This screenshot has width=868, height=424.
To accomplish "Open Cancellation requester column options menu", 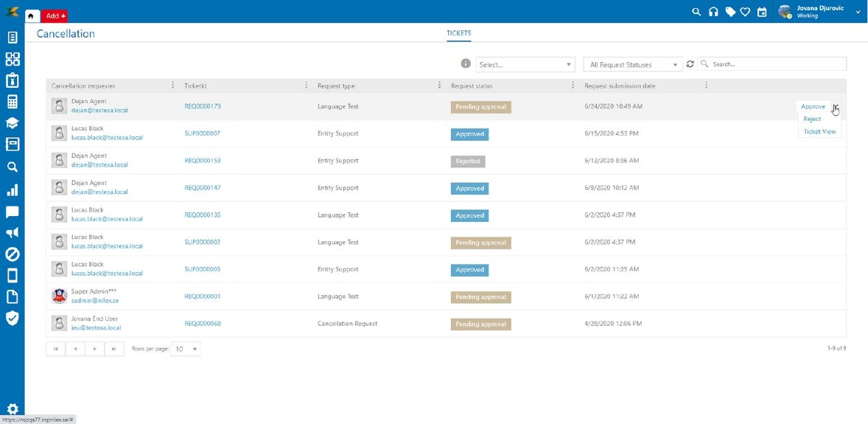I will pyautogui.click(x=173, y=86).
